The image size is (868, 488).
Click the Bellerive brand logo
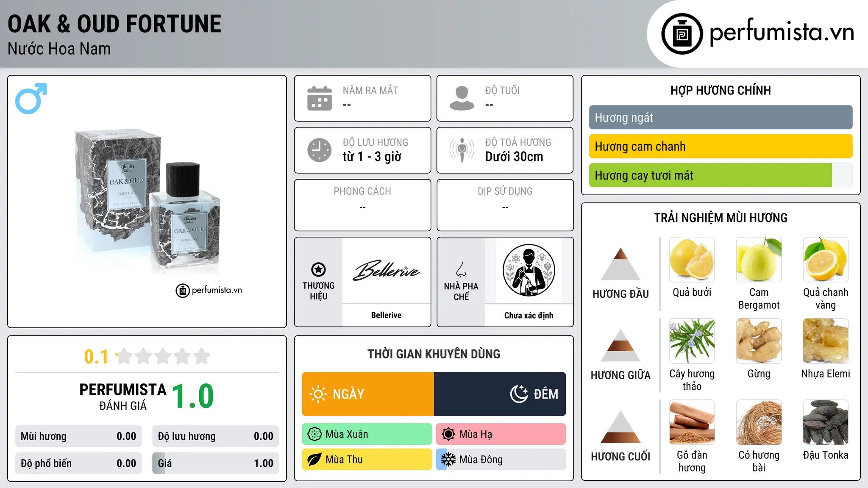tap(386, 270)
